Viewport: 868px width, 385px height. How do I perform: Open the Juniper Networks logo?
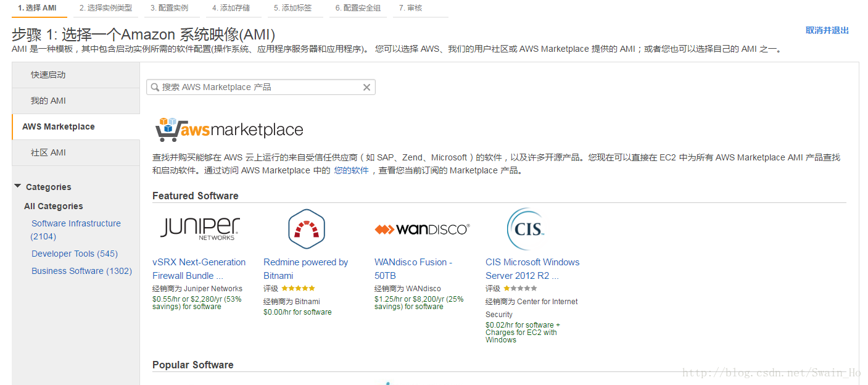[200, 228]
